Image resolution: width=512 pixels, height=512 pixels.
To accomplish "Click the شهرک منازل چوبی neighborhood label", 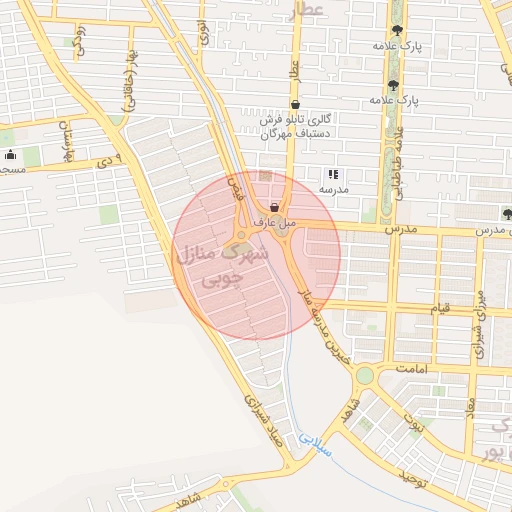I will pyautogui.click(x=222, y=266).
